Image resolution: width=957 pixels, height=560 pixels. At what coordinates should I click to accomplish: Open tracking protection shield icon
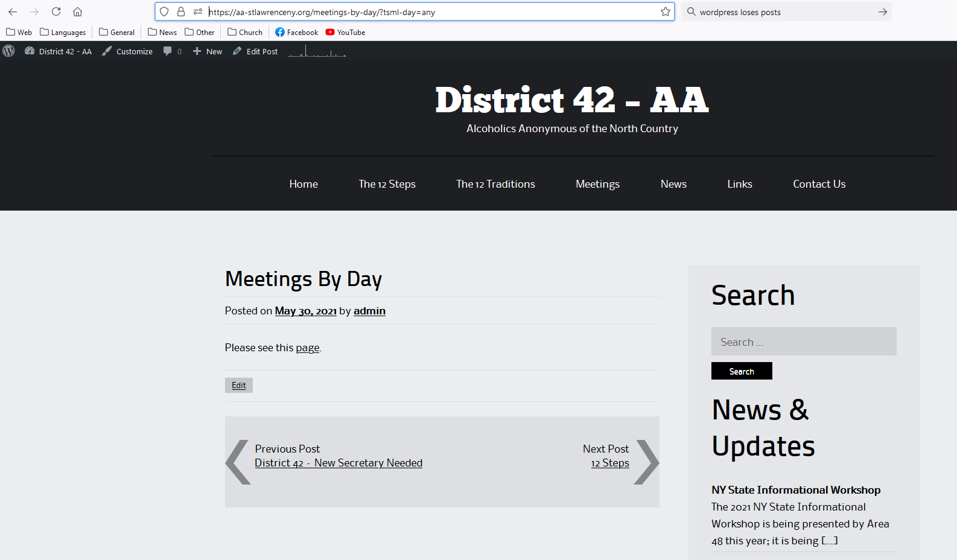pyautogui.click(x=164, y=11)
